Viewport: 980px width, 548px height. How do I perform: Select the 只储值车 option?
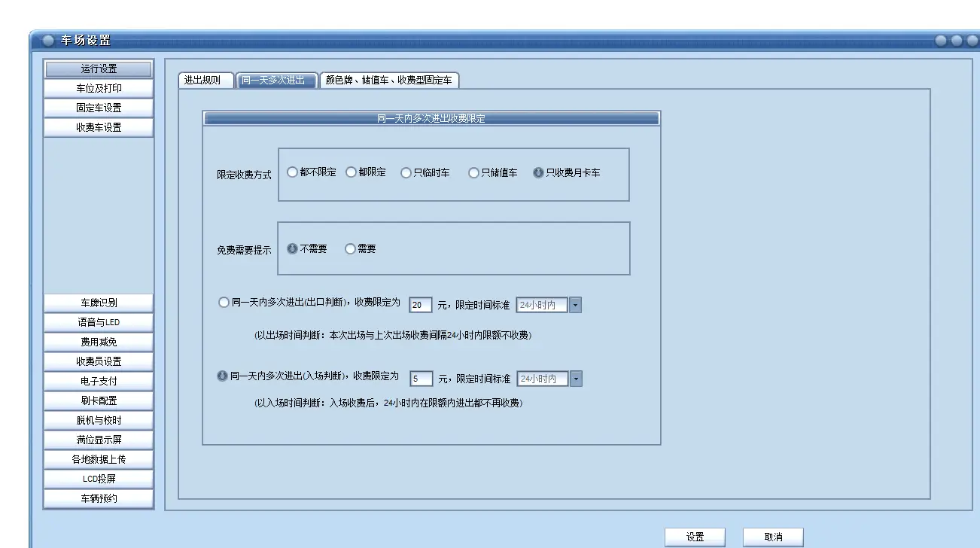473,172
